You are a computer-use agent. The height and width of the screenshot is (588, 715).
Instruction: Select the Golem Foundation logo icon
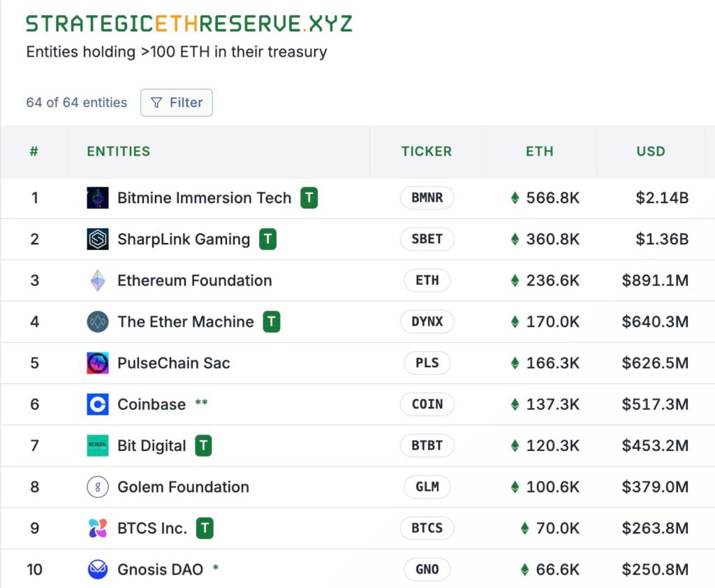click(x=97, y=487)
